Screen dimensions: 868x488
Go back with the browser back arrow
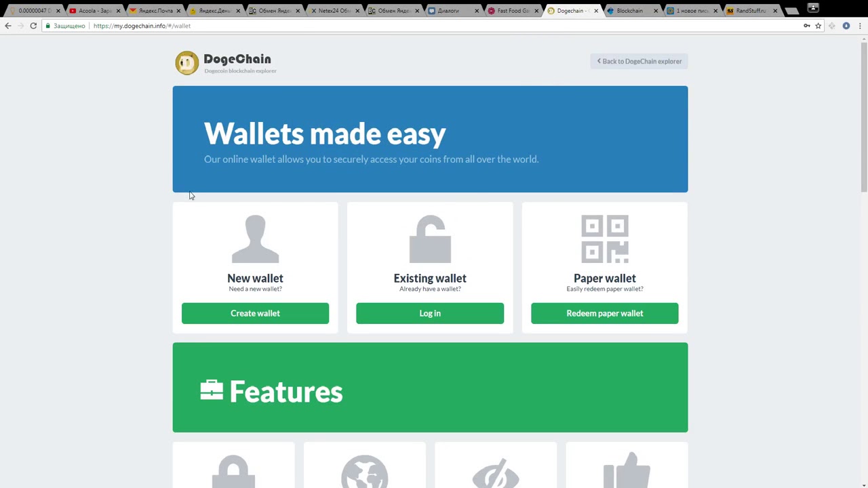[x=7, y=26]
